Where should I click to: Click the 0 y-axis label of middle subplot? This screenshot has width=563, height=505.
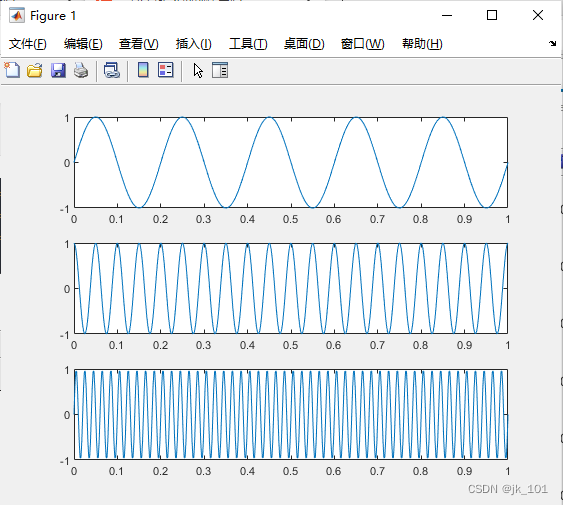(x=67, y=289)
